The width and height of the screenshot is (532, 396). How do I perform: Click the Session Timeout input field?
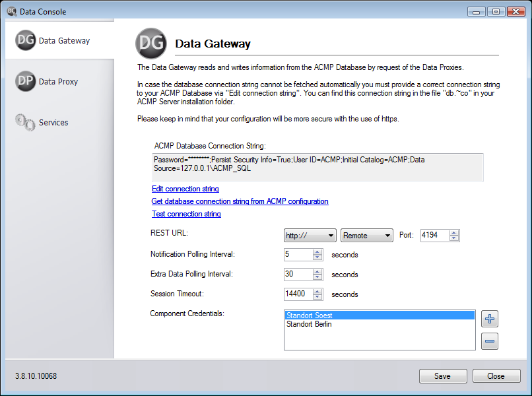point(298,294)
